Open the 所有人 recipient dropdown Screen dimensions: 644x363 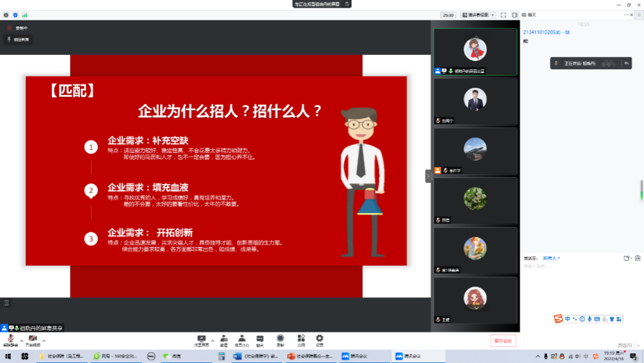[x=550, y=258]
